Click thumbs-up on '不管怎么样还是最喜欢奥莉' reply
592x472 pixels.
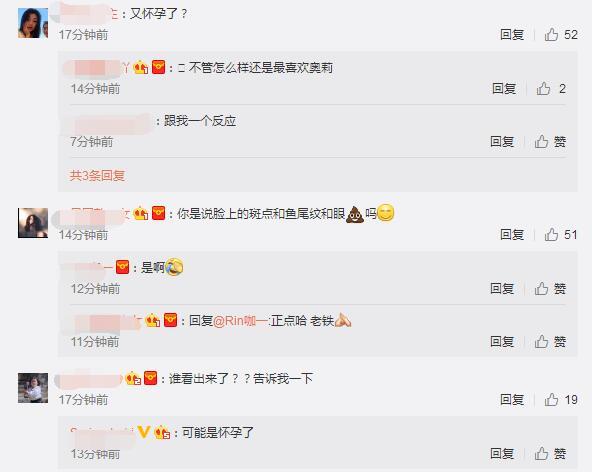551,89
